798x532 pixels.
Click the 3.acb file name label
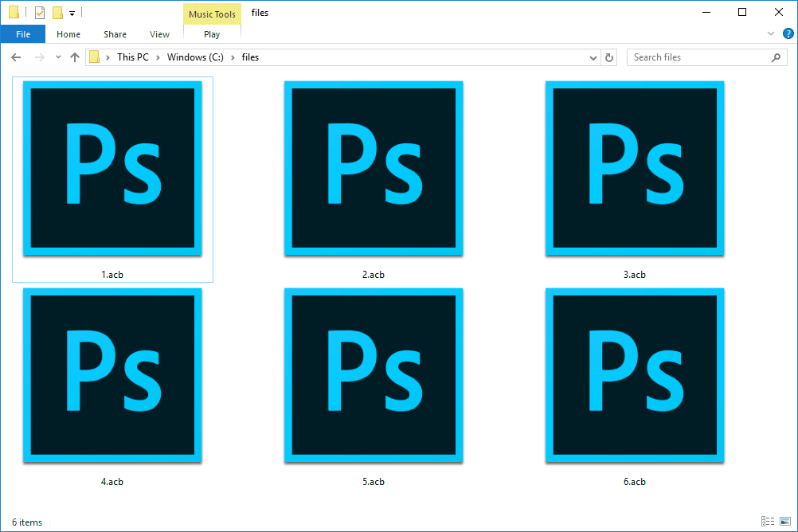point(635,275)
